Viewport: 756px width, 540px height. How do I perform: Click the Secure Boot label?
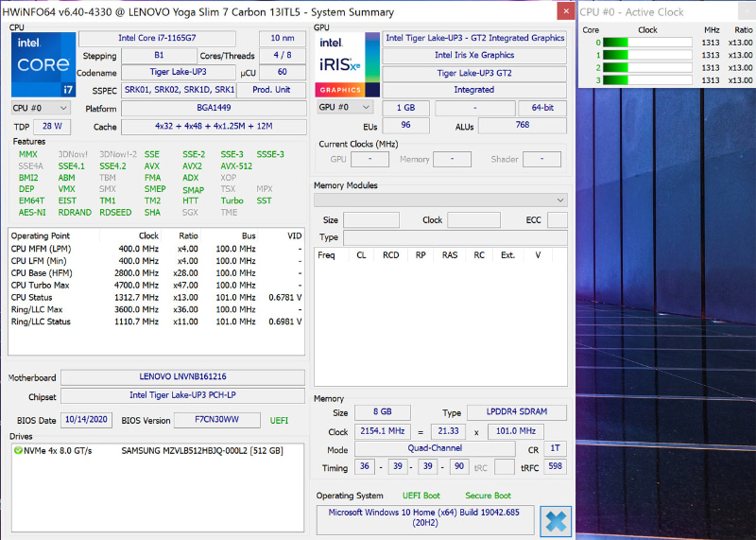488,496
